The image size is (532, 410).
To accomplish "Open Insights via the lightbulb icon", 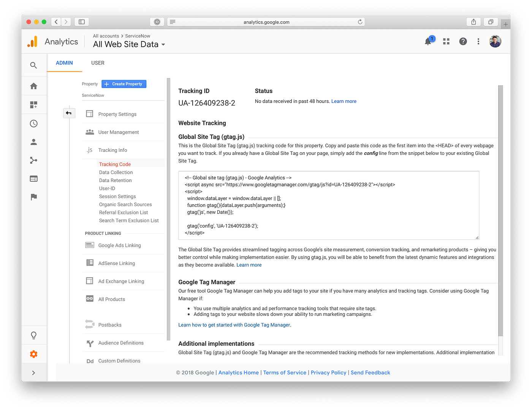I will click(x=34, y=335).
